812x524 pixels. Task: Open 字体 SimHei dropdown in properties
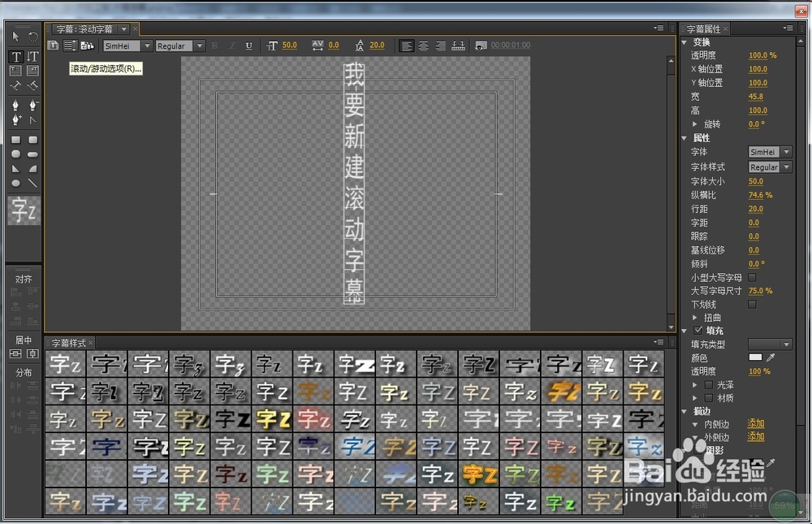(x=787, y=152)
